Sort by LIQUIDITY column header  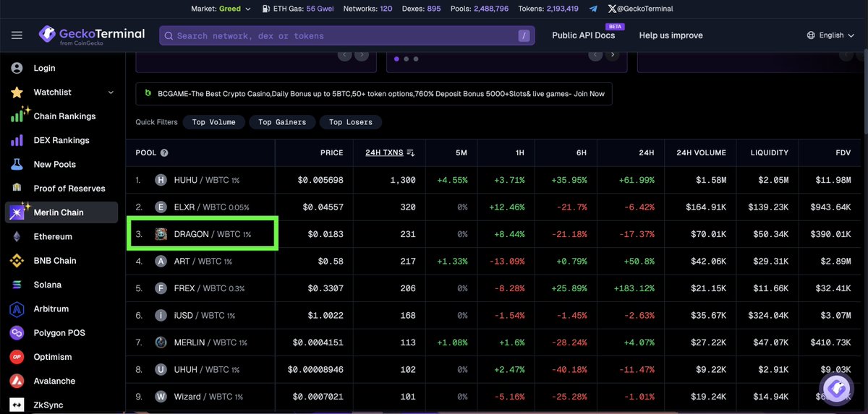[770, 153]
